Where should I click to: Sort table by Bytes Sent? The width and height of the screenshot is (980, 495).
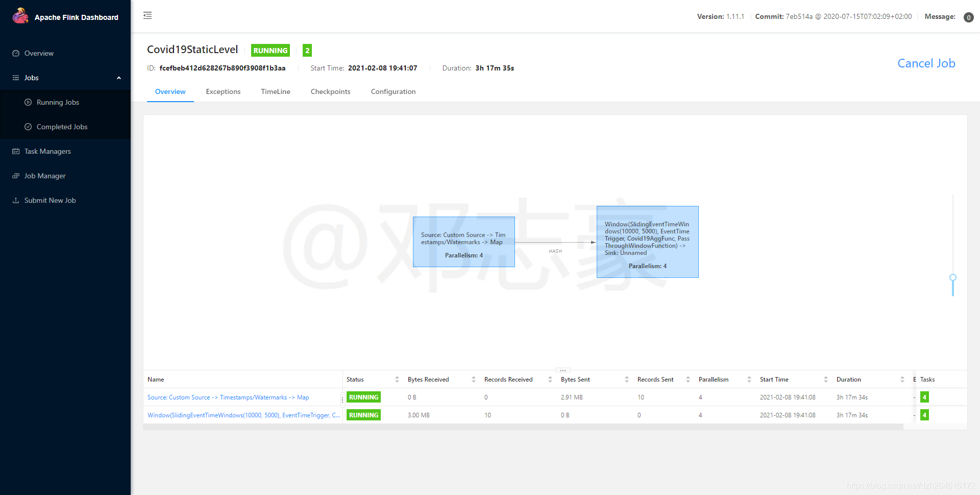coord(627,380)
